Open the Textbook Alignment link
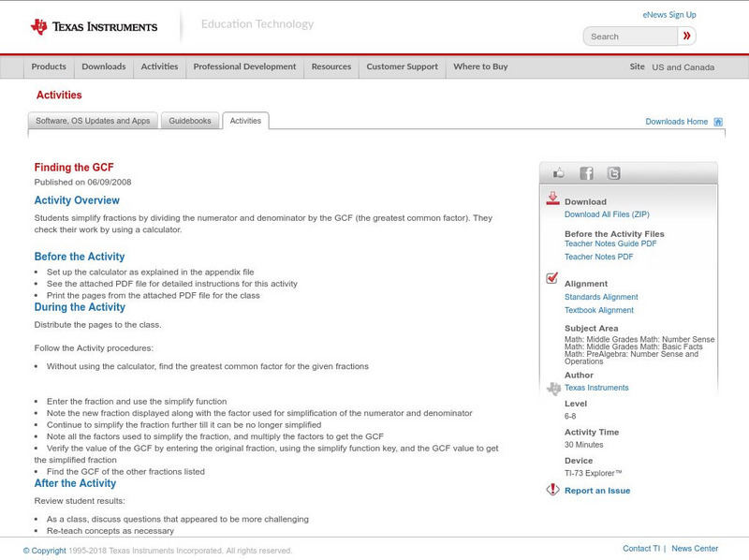 [599, 311]
